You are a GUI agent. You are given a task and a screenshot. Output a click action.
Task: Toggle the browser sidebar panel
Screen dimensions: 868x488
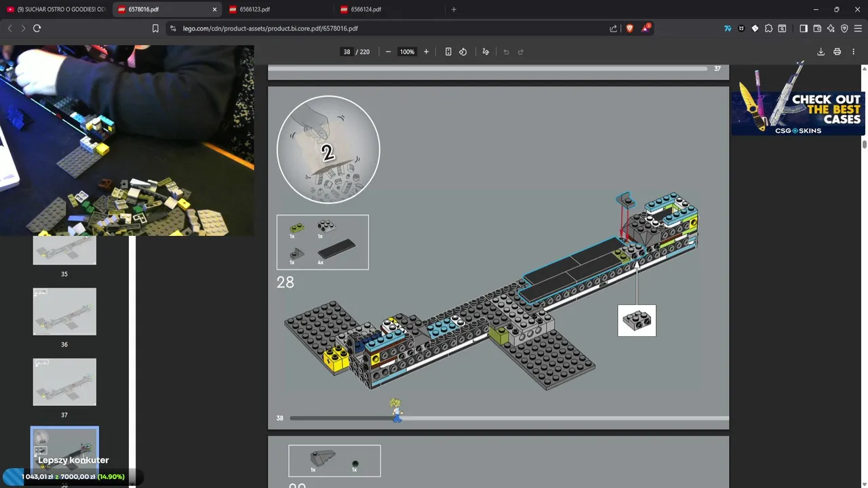tap(804, 28)
